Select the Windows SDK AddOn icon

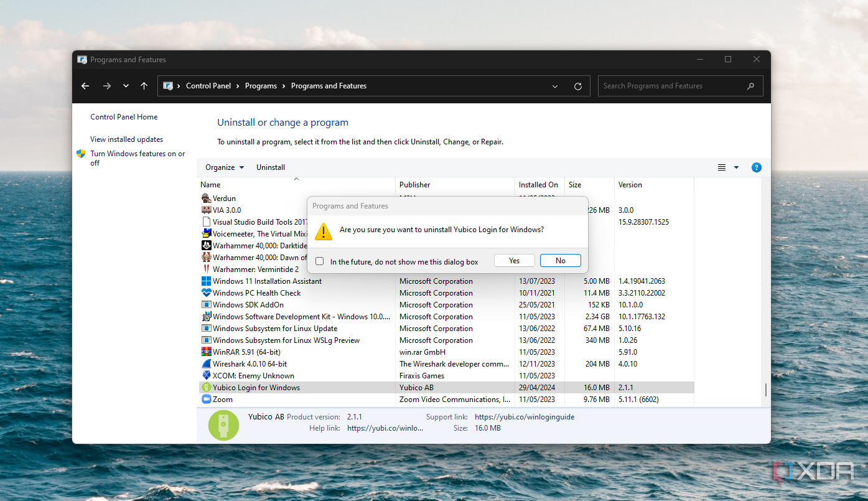click(207, 305)
